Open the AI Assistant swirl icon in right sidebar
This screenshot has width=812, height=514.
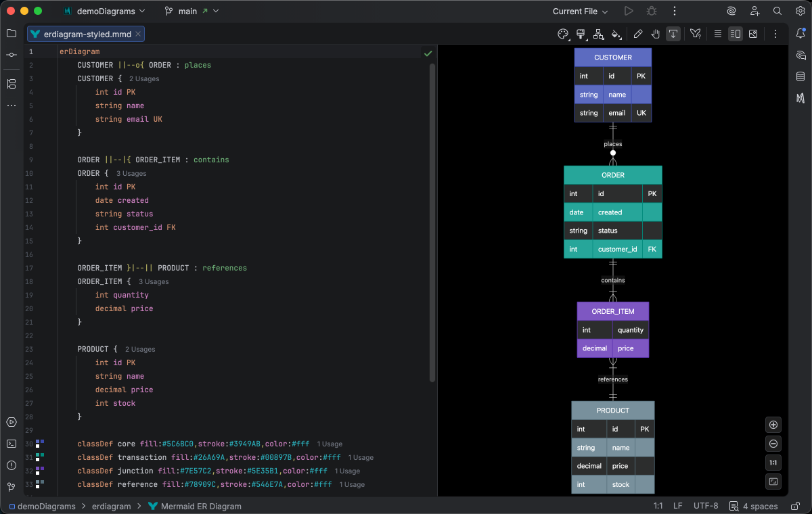coord(800,55)
